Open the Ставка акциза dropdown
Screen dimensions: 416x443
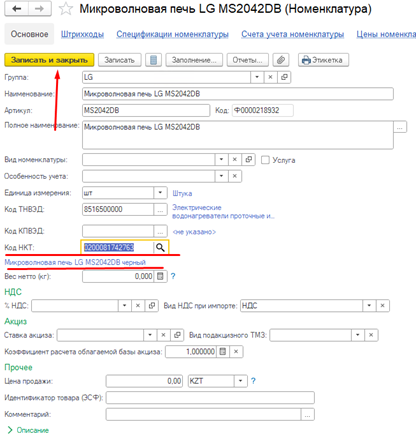coord(150,335)
